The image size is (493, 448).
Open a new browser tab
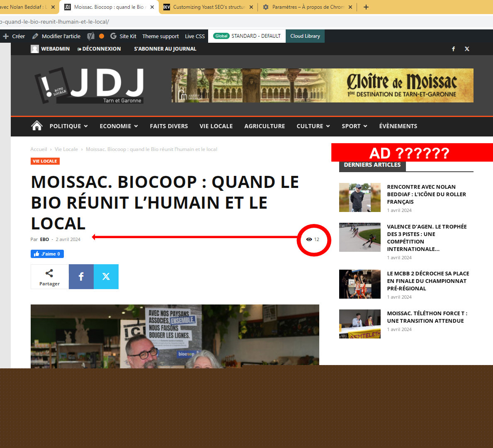tap(366, 7)
